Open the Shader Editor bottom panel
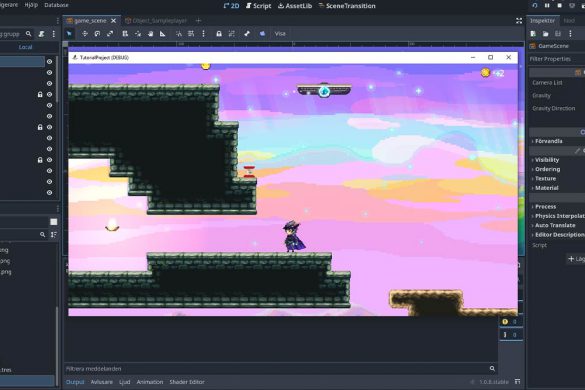Screen dimensions: 585x390 (187, 382)
